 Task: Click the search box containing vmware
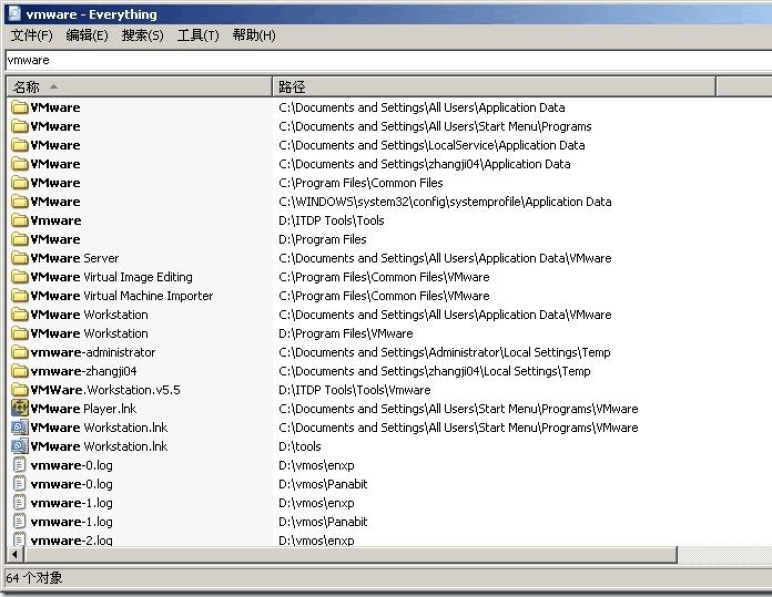pos(388,61)
